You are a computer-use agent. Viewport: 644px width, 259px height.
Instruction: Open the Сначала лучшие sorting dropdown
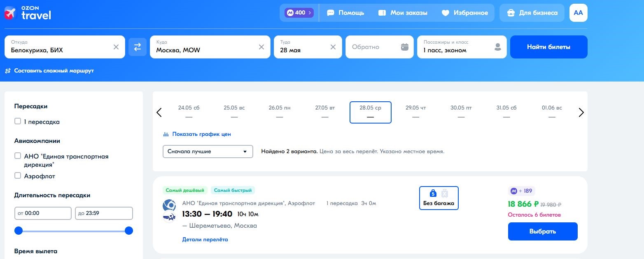tap(208, 152)
